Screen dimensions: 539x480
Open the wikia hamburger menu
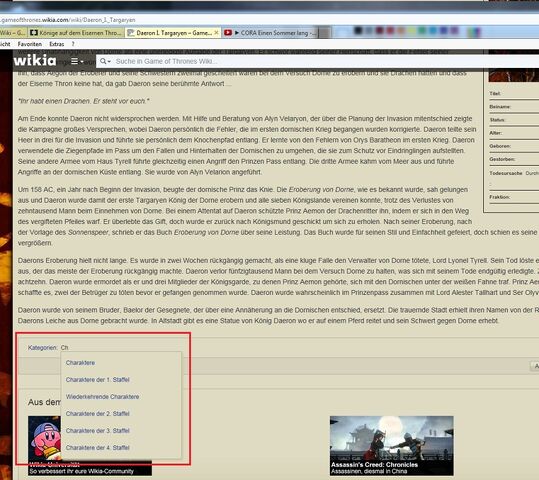click(x=77, y=61)
